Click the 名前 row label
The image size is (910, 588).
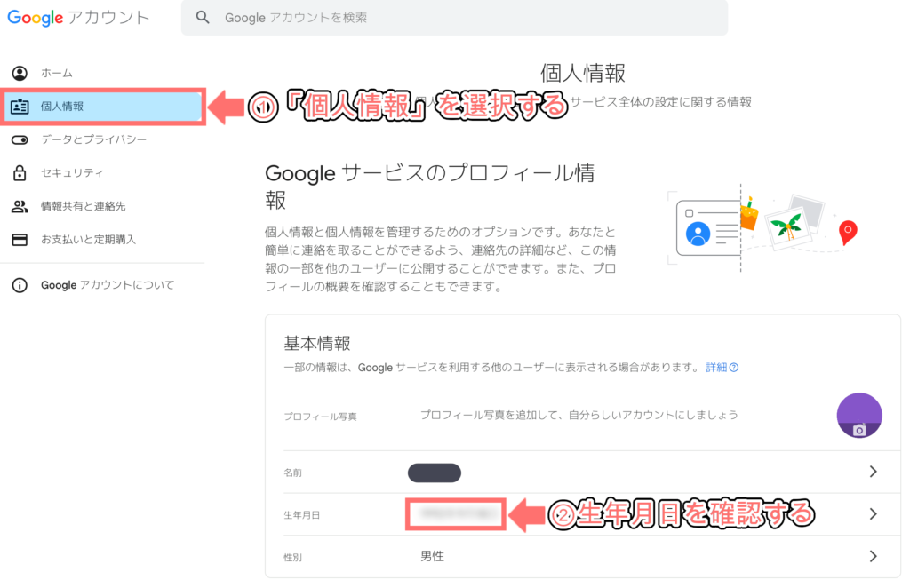293,473
